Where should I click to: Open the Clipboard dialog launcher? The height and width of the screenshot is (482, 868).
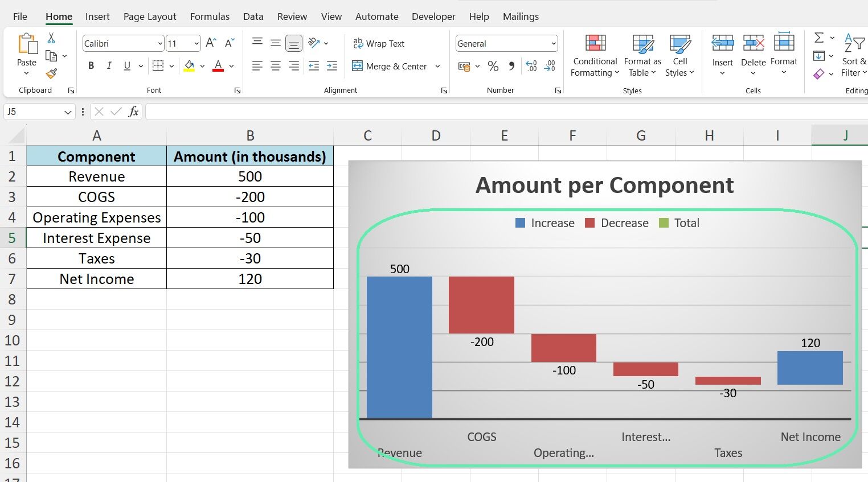tap(71, 90)
